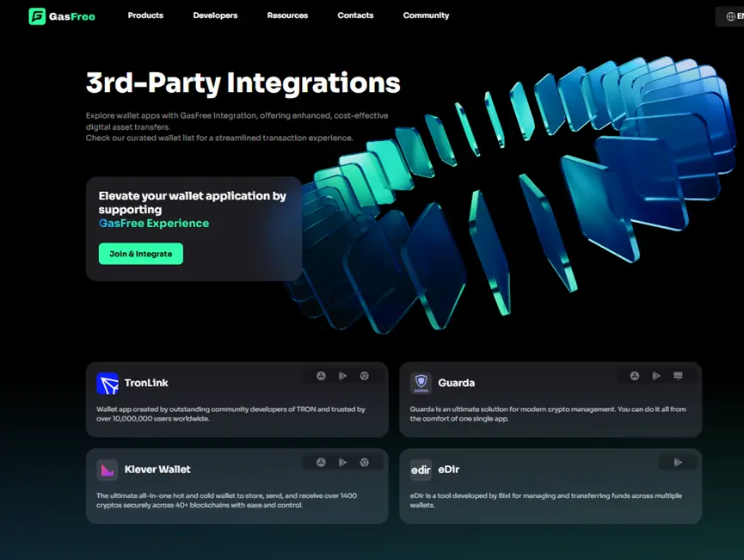744x560 pixels.
Task: Open the desktop app icon on Guarda card
Action: [678, 376]
